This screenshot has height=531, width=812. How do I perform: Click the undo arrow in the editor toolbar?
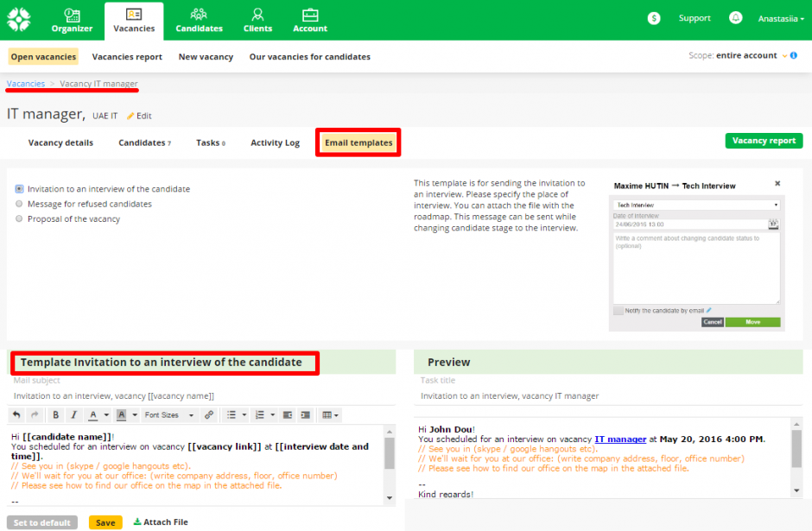[16, 415]
